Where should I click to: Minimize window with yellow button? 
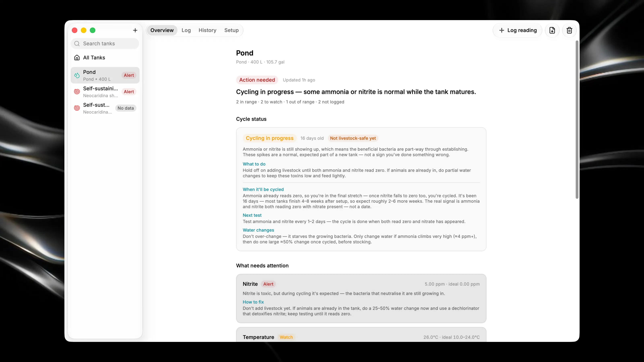pos(84,30)
